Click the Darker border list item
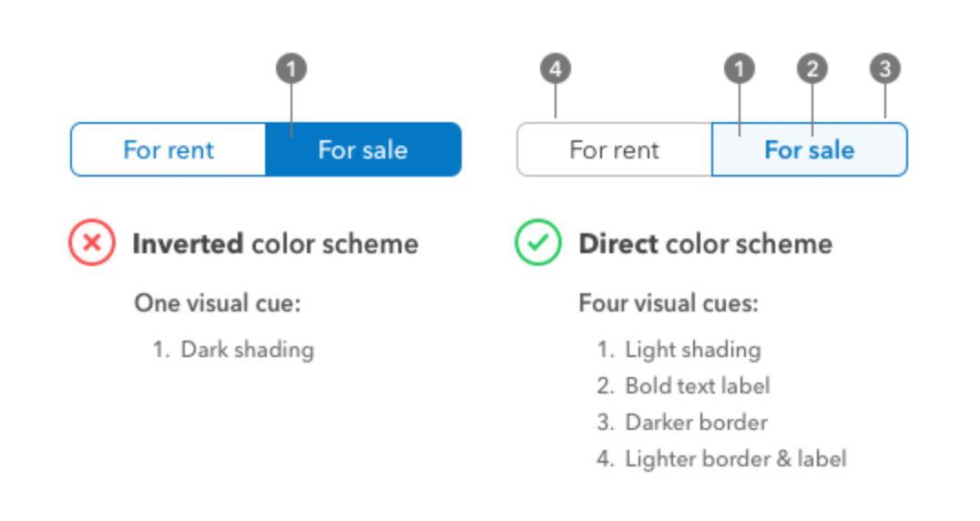 point(682,423)
